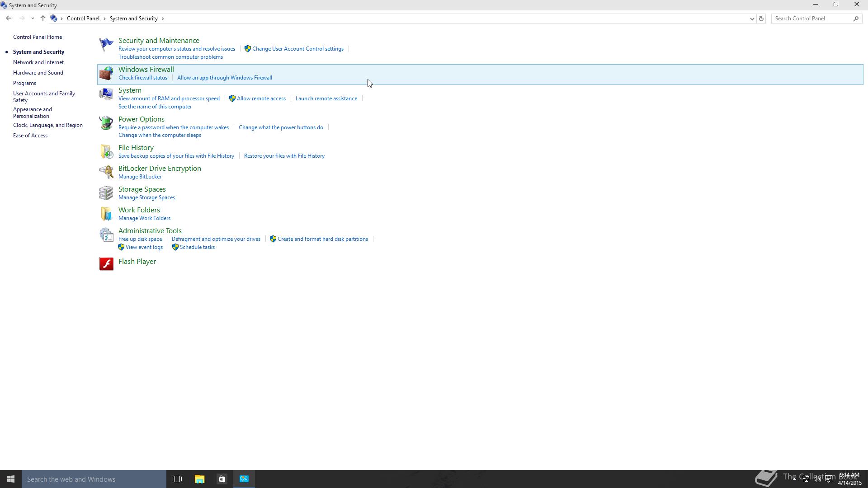Viewport: 868px width, 488px height.
Task: Click Manage BitLocker
Action: click(140, 177)
